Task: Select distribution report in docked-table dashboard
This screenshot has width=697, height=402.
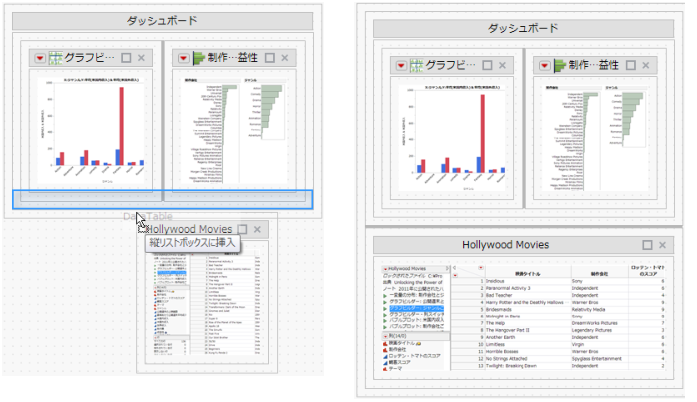Action: [x=595, y=138]
